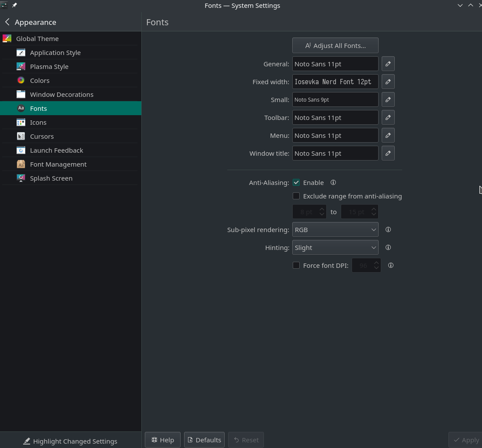This screenshot has height=448, width=482.
Task: Click the pin icon in the title bar
Action: point(14,5)
